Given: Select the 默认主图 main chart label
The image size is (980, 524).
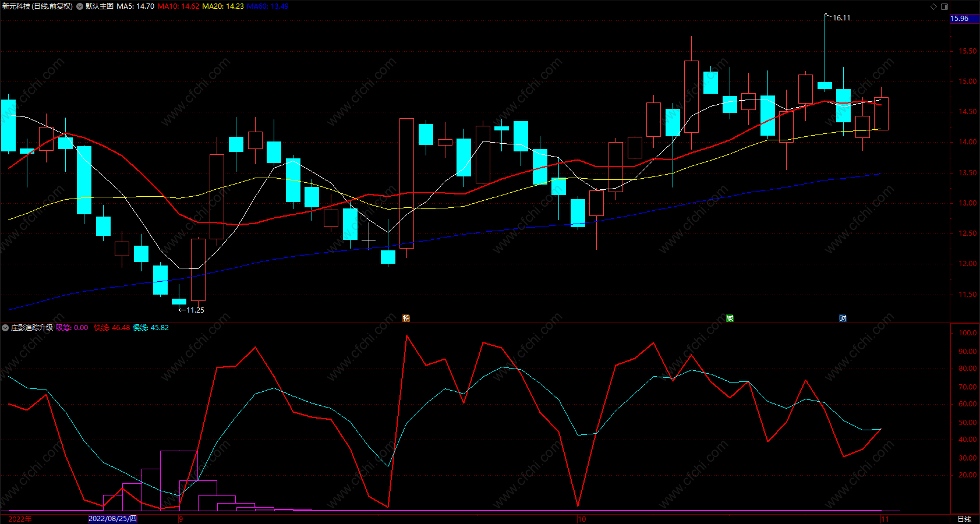Looking at the screenshot, I should [x=100, y=6].
